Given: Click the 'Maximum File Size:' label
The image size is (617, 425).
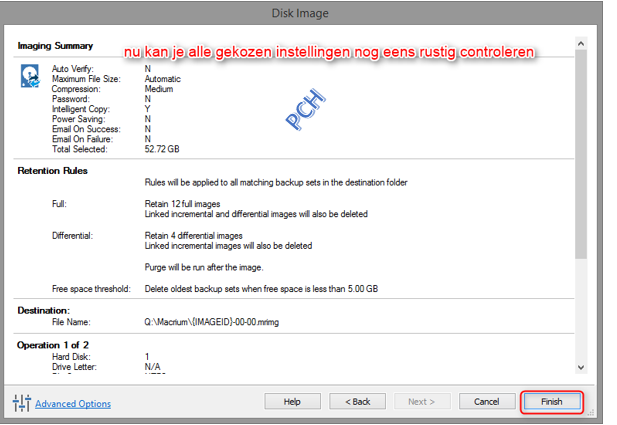Looking at the screenshot, I should pyautogui.click(x=86, y=79).
